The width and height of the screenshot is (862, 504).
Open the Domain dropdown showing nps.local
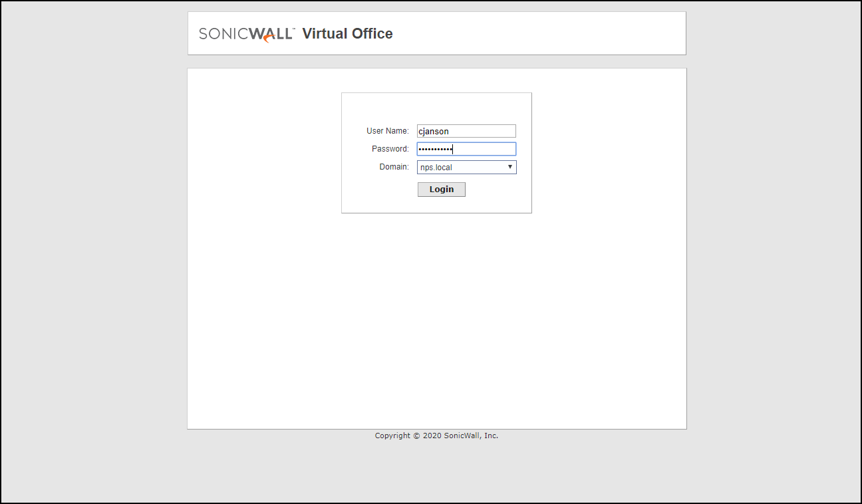pyautogui.click(x=466, y=167)
